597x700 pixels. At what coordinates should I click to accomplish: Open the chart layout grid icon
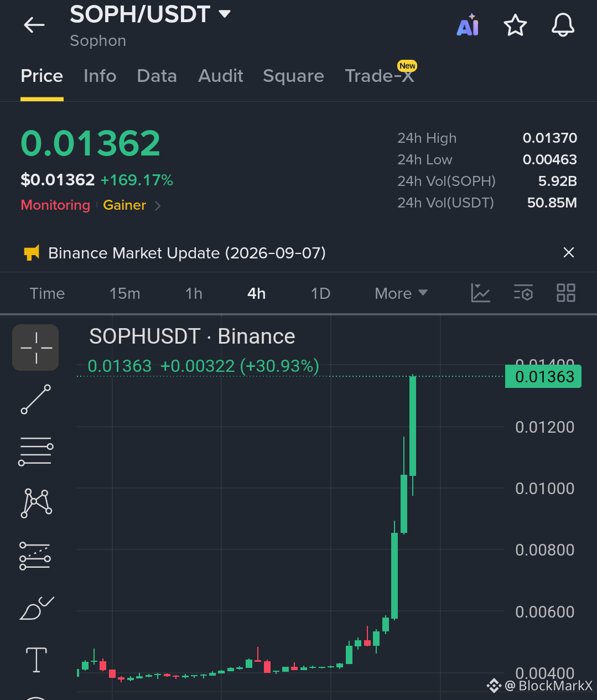tap(566, 293)
